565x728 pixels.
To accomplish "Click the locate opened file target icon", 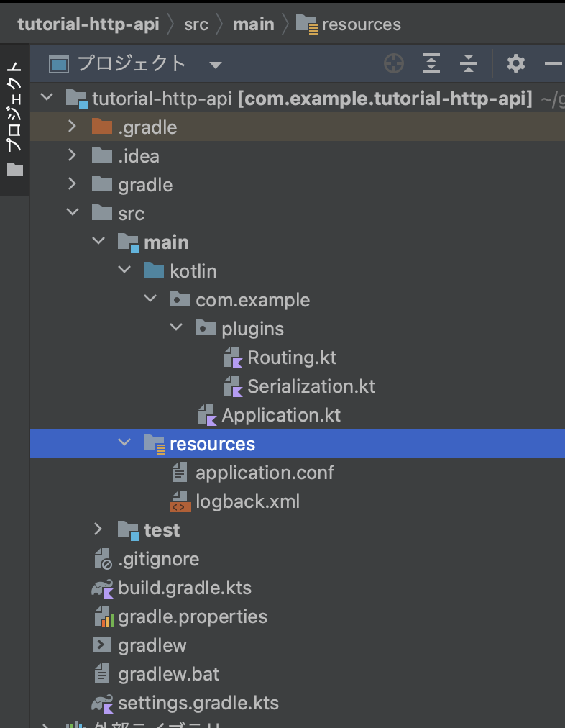I will click(x=394, y=63).
